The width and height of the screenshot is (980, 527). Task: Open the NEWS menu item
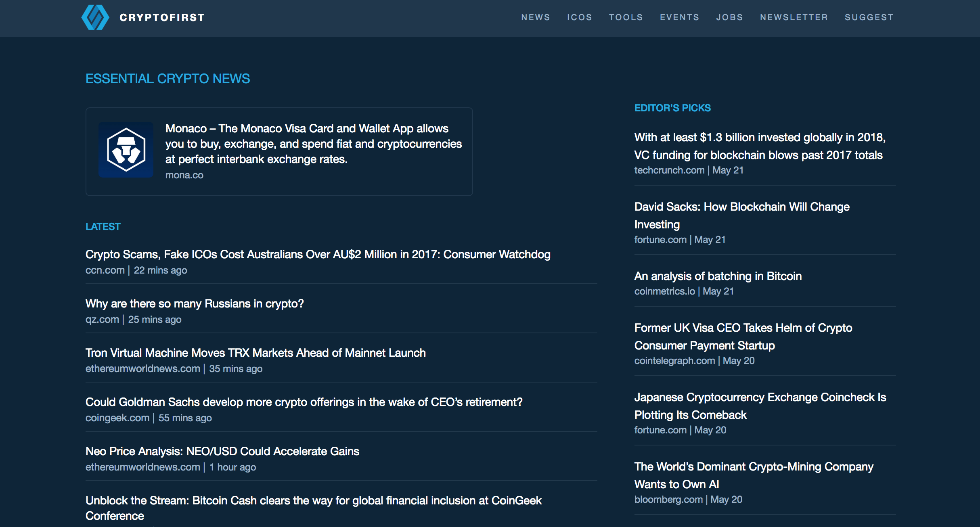point(536,17)
